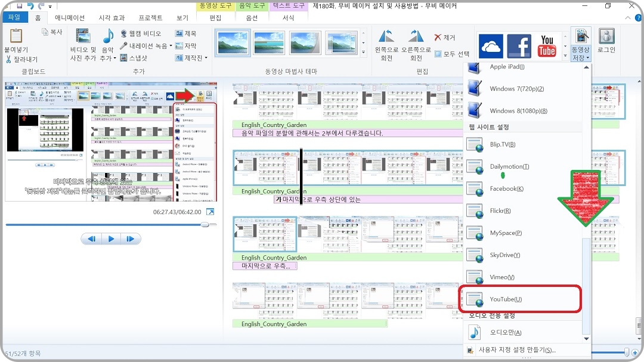The image size is (644, 362).
Task: Select Windows 8(1080p) setting
Action: point(522,110)
